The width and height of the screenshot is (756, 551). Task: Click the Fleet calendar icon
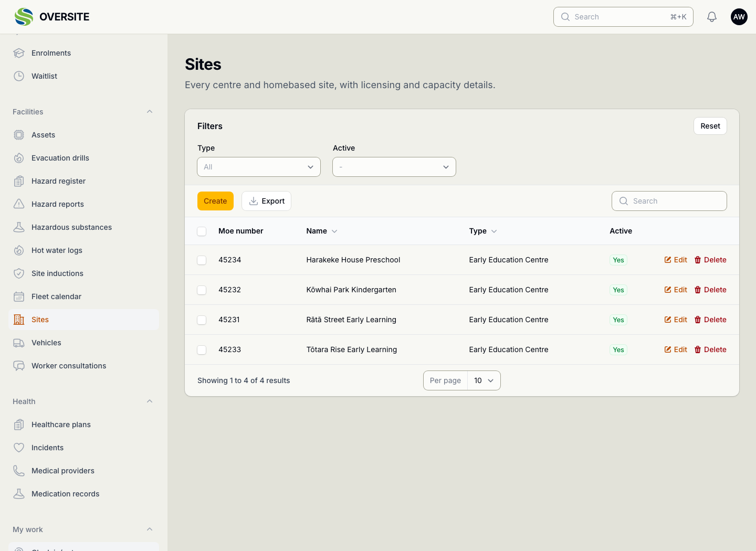point(19,296)
